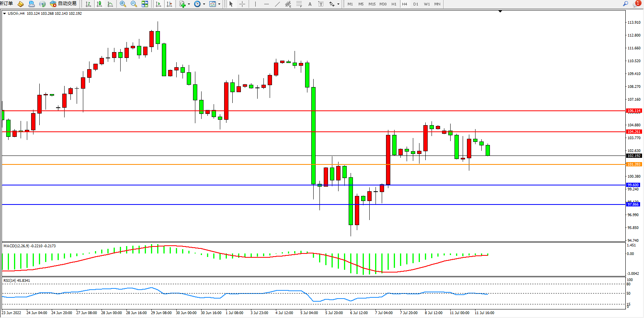Viewport: 644px width, 318px height.
Task: Toggle the AutoTrading button
Action: pos(63,4)
